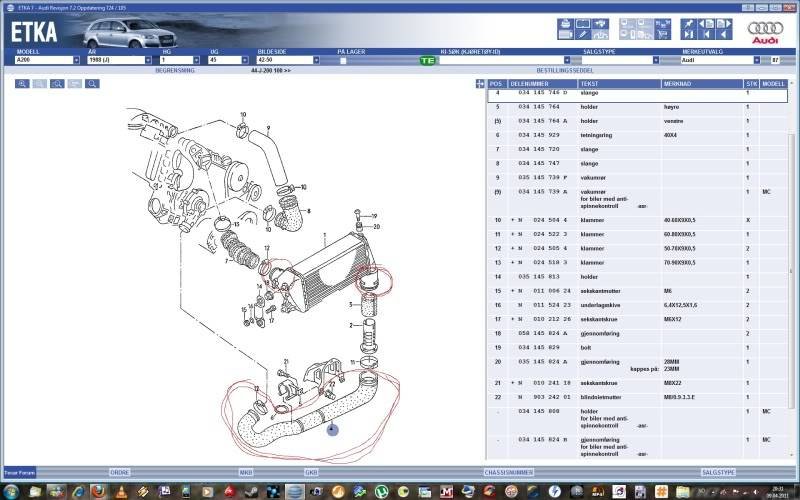This screenshot has height=500, width=800.
Task: Expand the Modell dropdown showing A200
Action: coord(75,60)
